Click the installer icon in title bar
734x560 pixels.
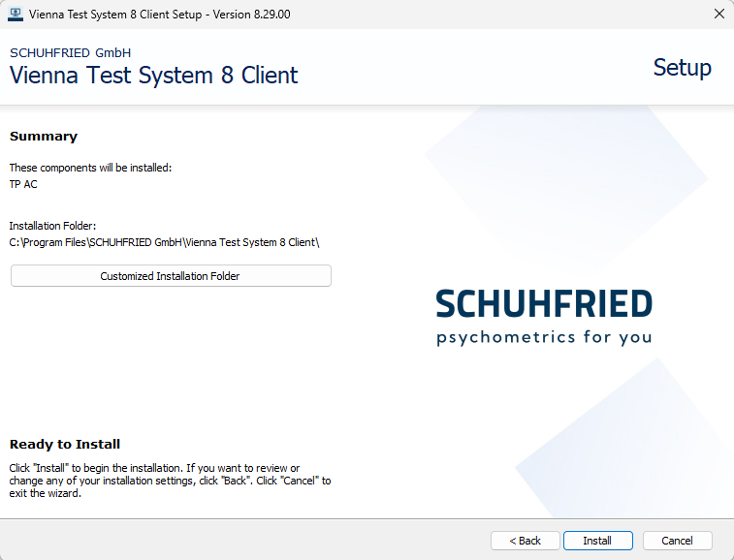(15, 14)
